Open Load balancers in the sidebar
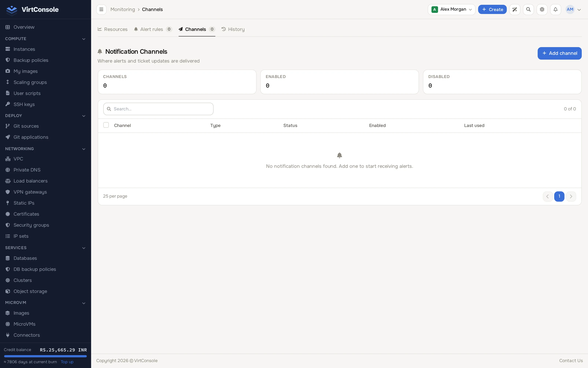Viewport: 588px width, 368px height. (x=45, y=181)
